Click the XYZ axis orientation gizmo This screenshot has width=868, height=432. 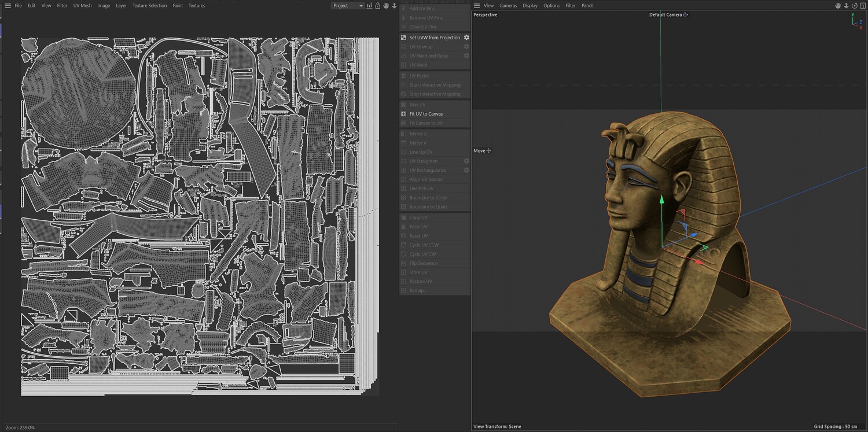click(856, 21)
